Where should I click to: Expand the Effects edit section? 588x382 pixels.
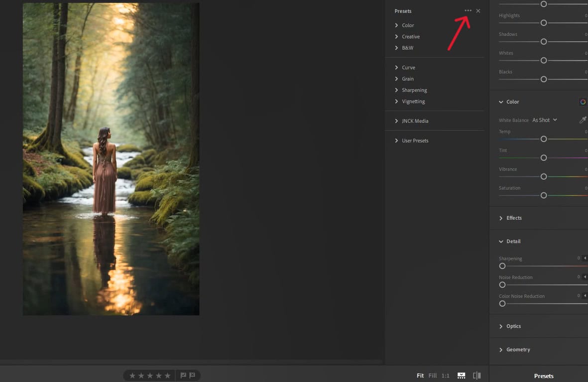[x=510, y=218]
